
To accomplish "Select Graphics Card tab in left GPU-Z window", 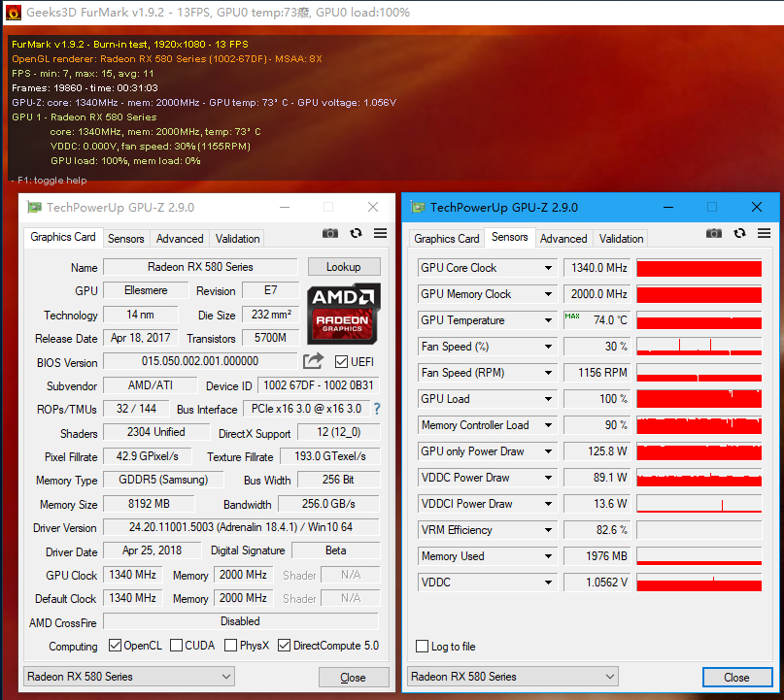I will tap(63, 237).
